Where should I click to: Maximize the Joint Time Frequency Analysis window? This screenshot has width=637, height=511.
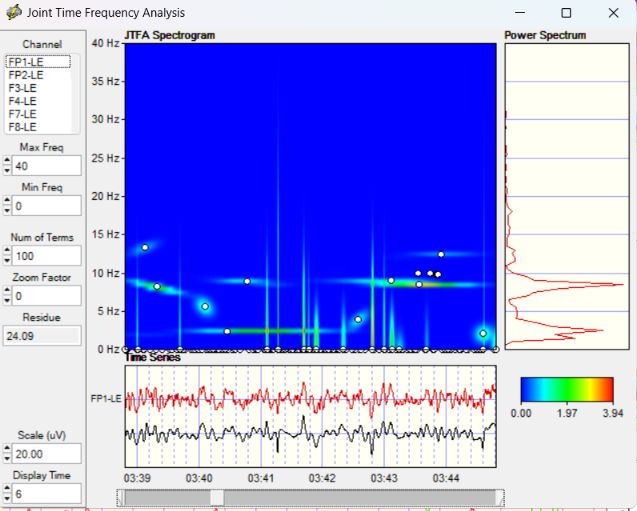[x=566, y=13]
